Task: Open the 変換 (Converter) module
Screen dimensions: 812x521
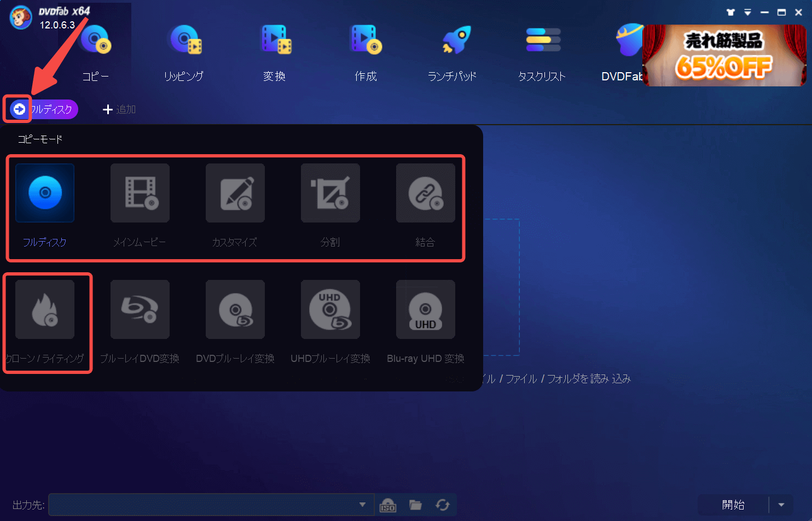Action: tap(275, 54)
